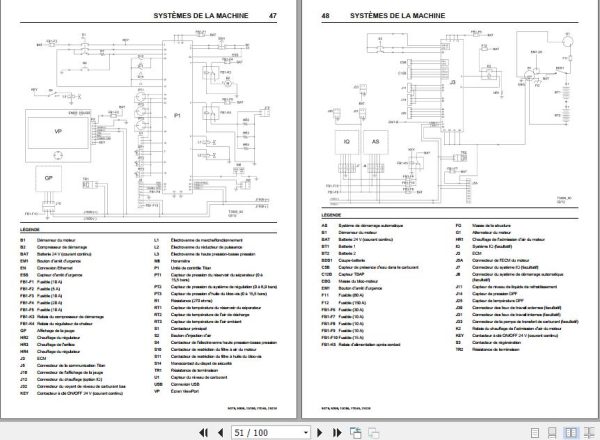Click page number 48 in the header
The width and height of the screenshot is (600, 440).
[x=325, y=16]
